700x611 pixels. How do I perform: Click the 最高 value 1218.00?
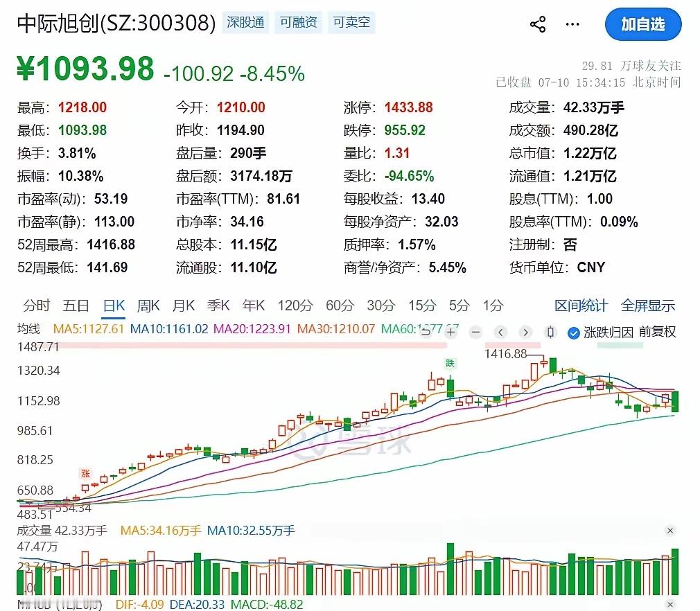82,107
